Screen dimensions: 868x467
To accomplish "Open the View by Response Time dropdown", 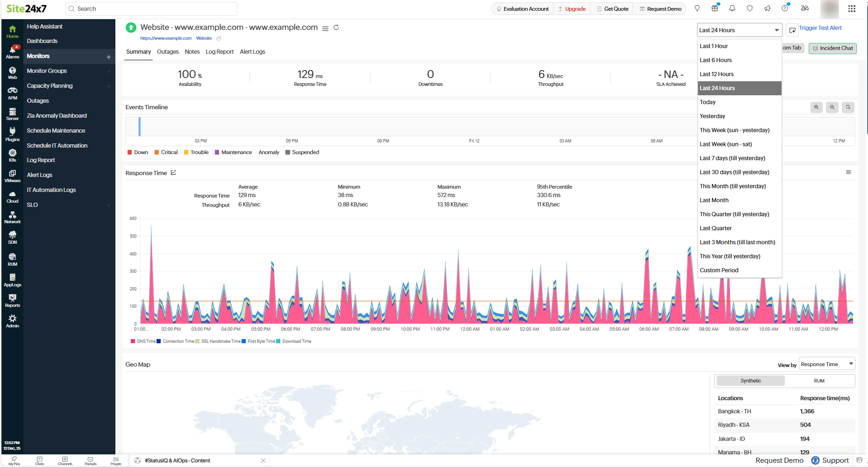I will (826, 364).
